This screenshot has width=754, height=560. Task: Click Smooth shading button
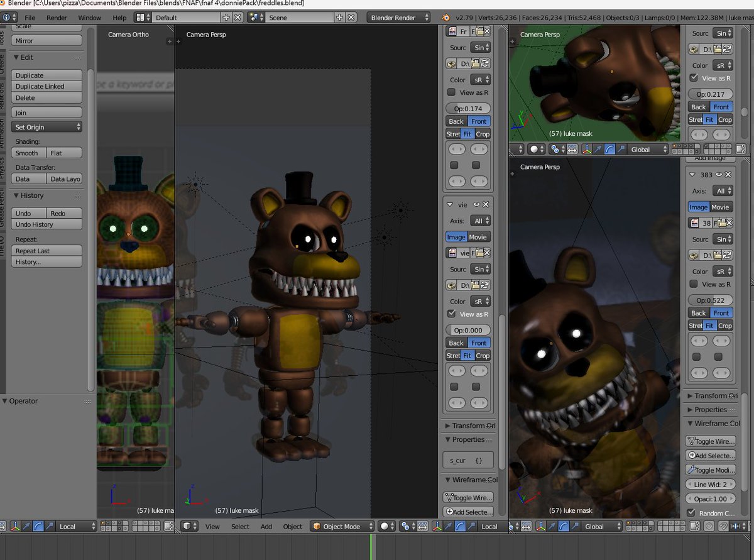(28, 153)
